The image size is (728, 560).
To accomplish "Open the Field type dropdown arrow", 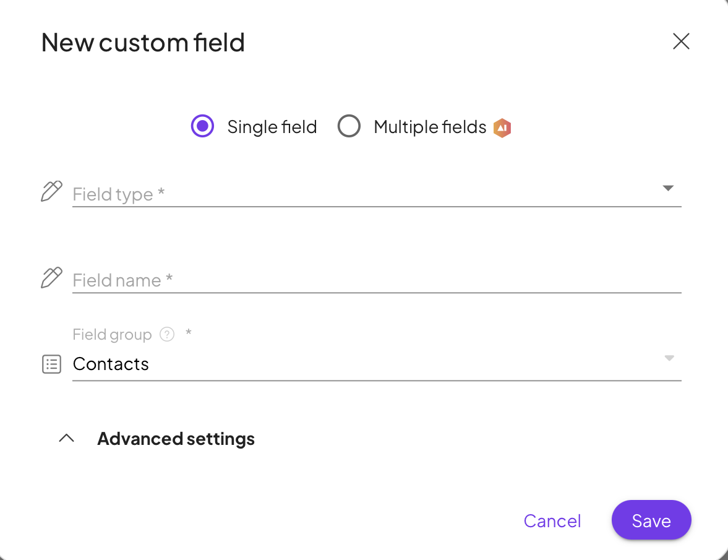I will click(668, 188).
